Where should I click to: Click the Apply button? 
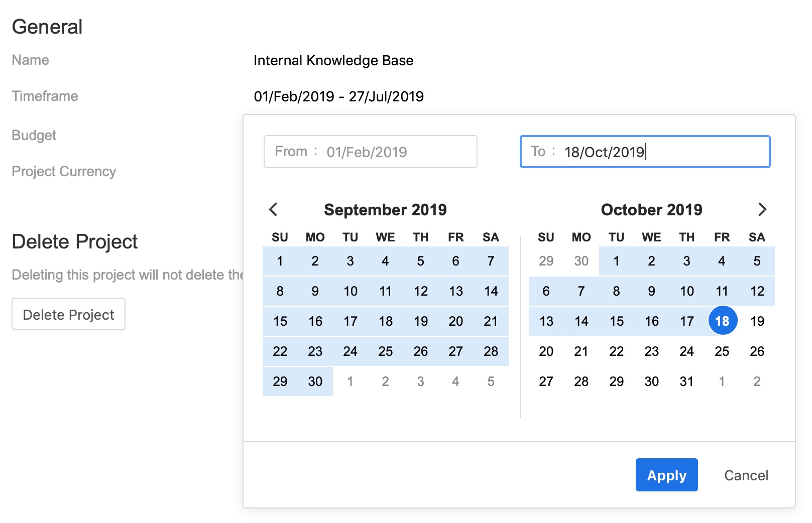tap(666, 475)
